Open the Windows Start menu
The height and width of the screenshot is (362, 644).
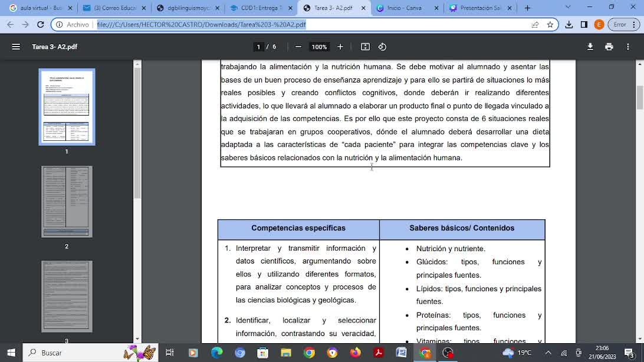click(x=11, y=353)
